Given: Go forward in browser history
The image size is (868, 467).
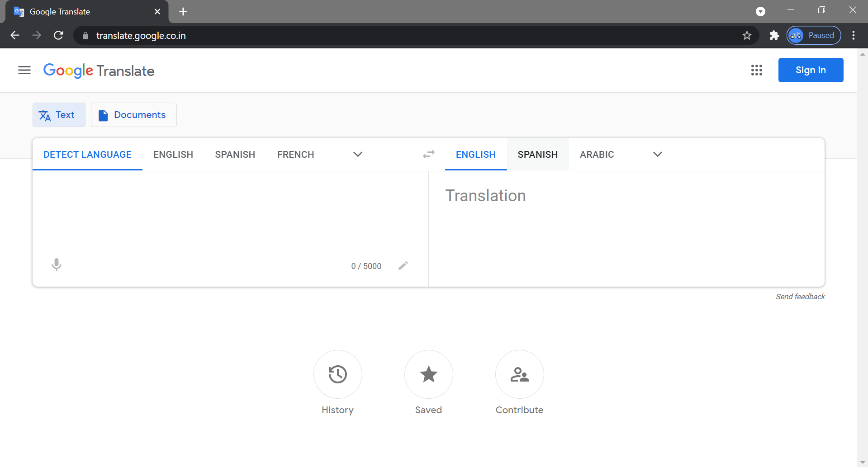Looking at the screenshot, I should click(x=37, y=35).
